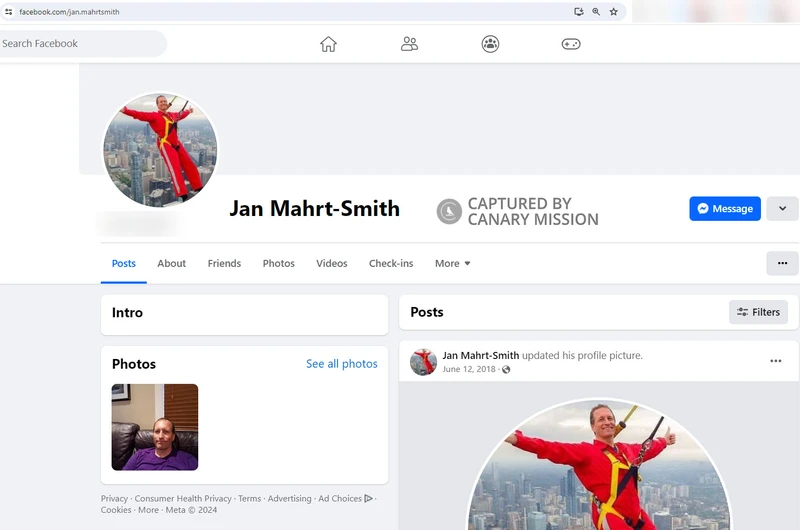This screenshot has width=800, height=530.
Task: Click the Posts section heading
Action: [x=427, y=312]
